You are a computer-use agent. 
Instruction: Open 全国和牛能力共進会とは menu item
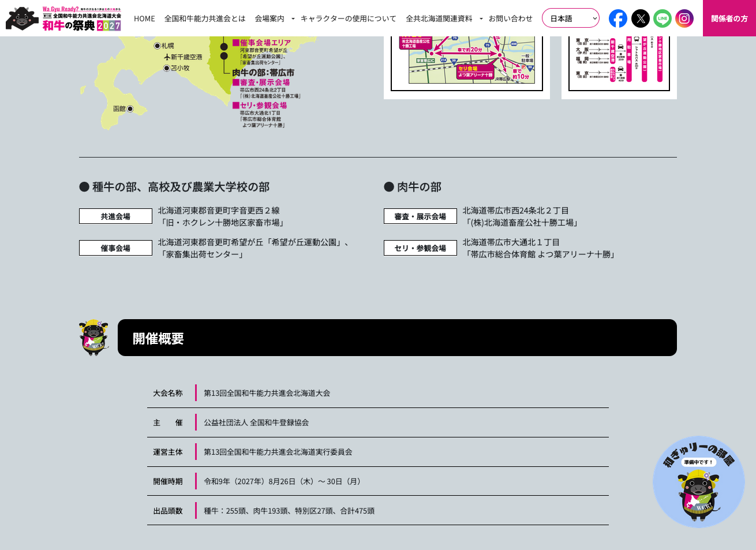pos(205,18)
